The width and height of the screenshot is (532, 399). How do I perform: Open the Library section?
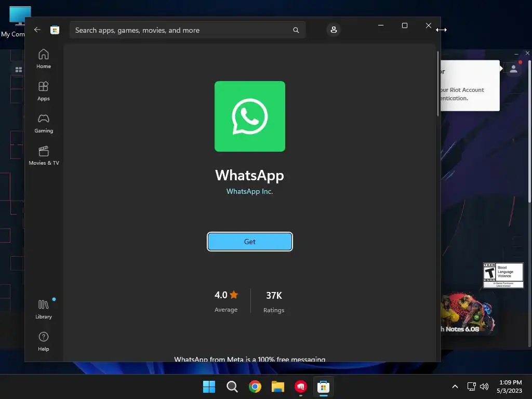coord(44,310)
